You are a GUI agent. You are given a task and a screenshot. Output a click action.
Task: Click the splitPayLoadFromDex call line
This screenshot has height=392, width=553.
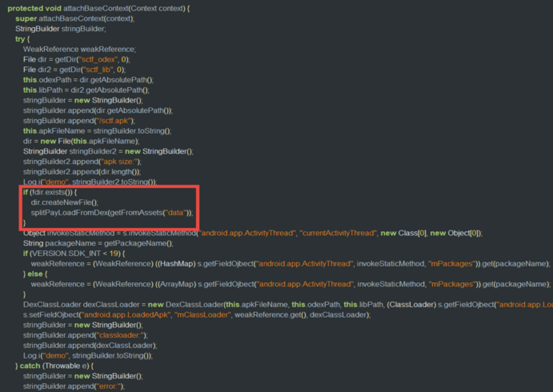pyautogui.click(x=112, y=212)
